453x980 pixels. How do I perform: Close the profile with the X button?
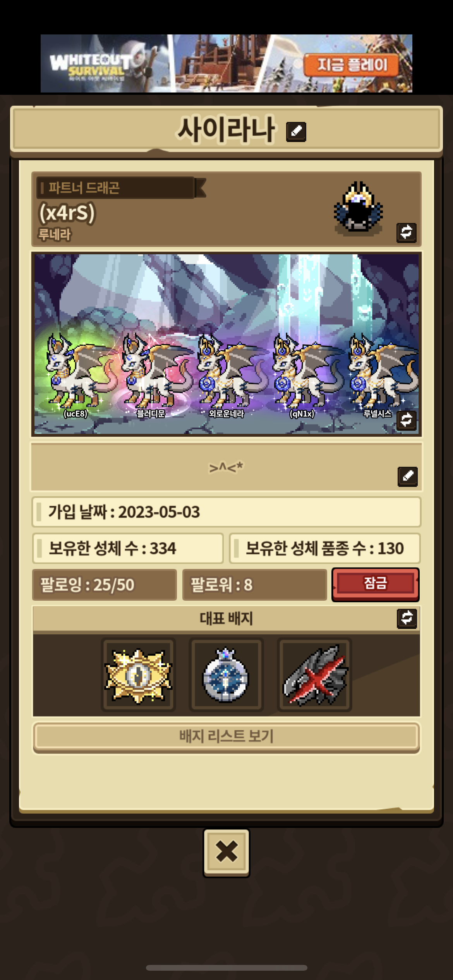(x=226, y=852)
